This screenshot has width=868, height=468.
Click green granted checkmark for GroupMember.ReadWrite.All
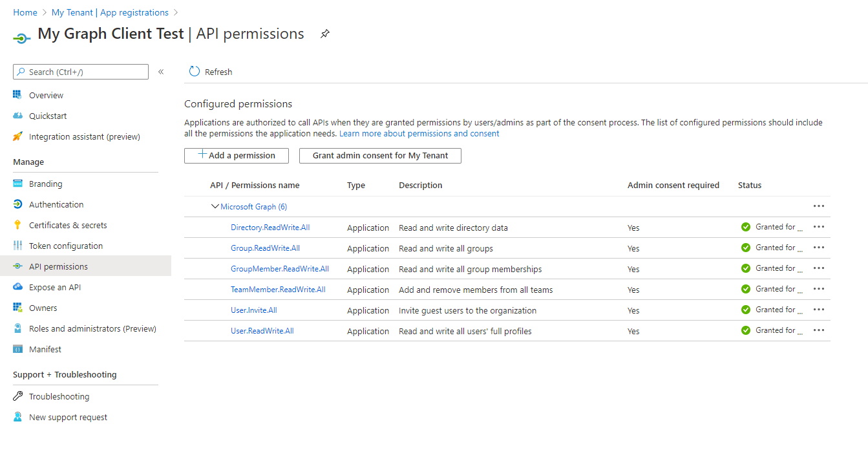coord(746,268)
